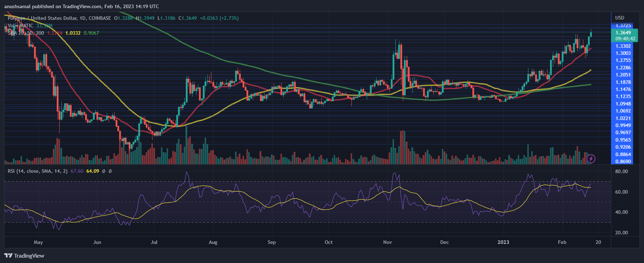Click the 1.2286 price level label

pyautogui.click(x=623, y=68)
